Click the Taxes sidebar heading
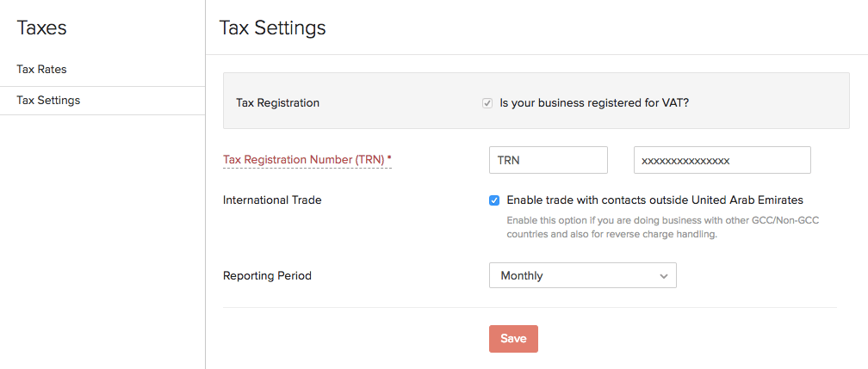The width and height of the screenshot is (868, 369). [x=41, y=28]
